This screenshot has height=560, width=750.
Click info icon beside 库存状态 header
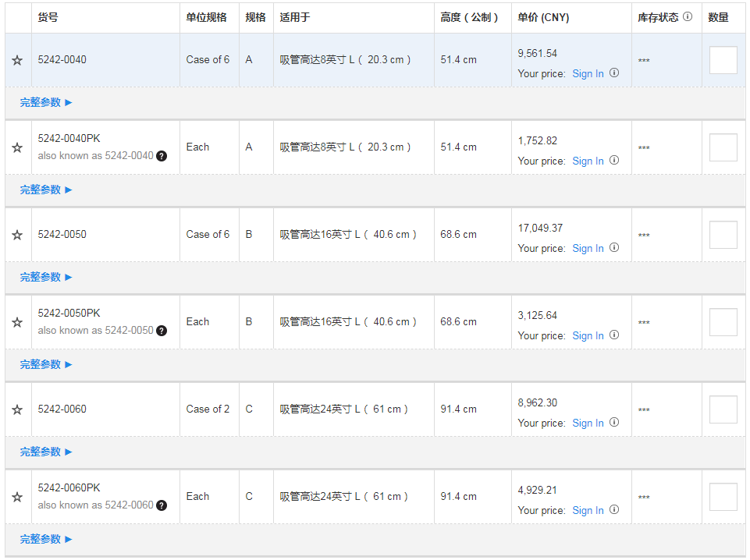point(688,16)
